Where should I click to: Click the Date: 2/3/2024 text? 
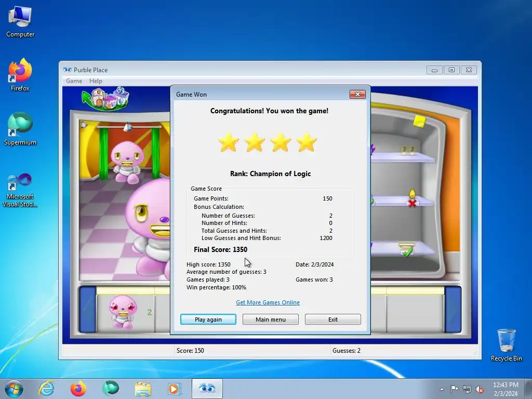pos(314,264)
